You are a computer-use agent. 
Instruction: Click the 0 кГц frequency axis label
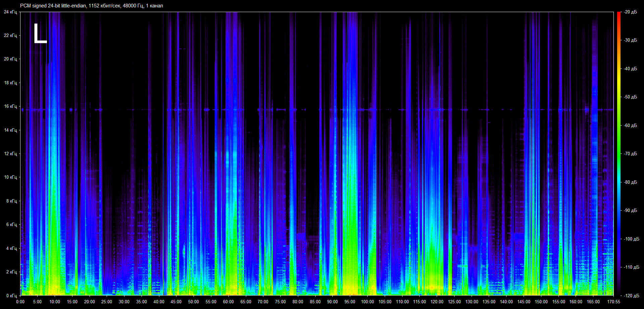pyautogui.click(x=11, y=296)
